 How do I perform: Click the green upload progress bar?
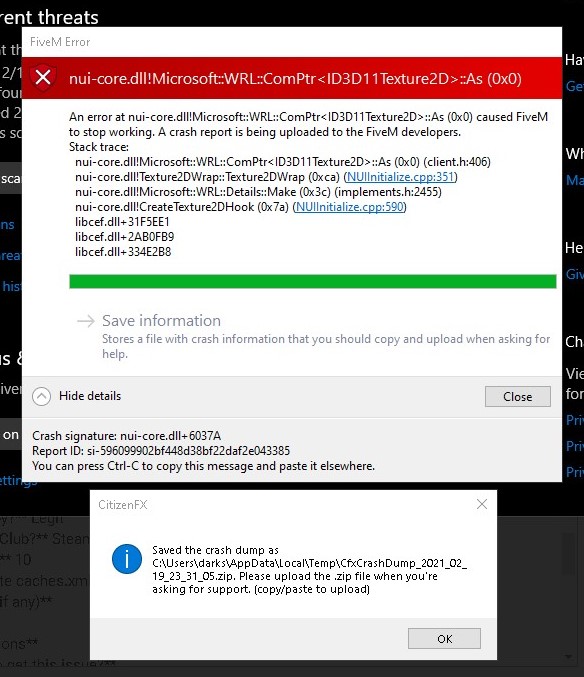(313, 281)
